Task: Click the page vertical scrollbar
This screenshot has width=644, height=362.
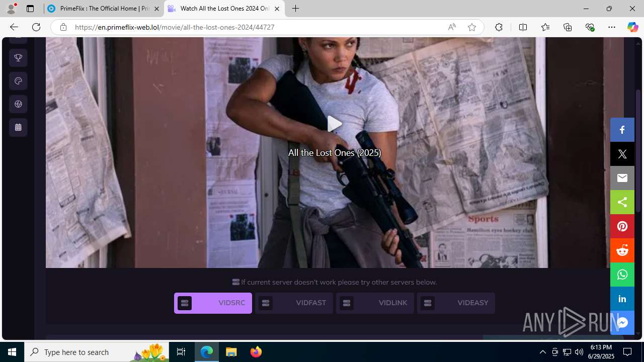Action: 638,151
